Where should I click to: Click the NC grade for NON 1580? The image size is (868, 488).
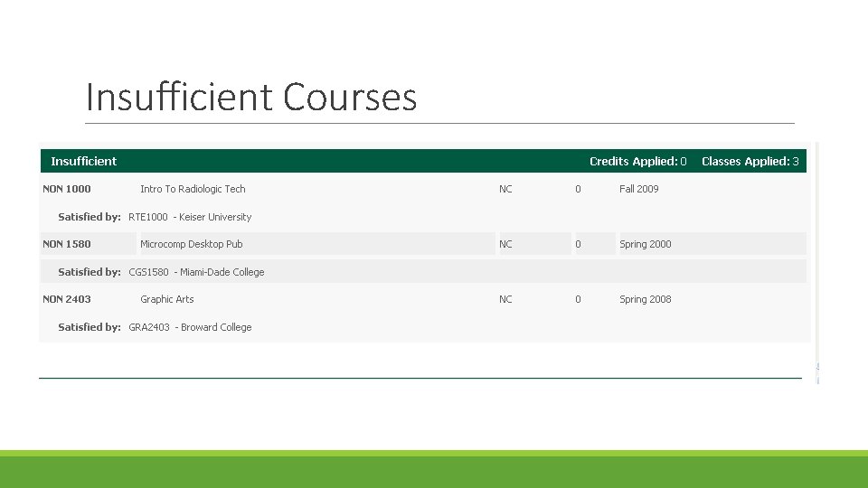(505, 244)
